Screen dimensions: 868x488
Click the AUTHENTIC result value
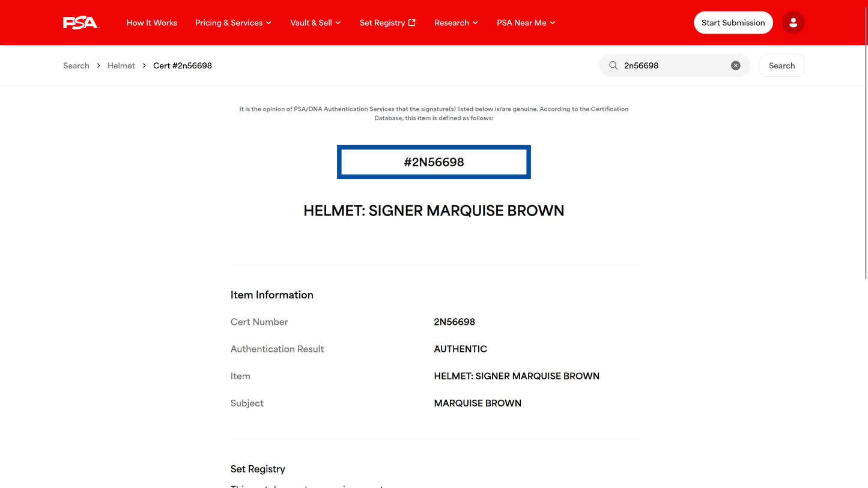[461, 349]
